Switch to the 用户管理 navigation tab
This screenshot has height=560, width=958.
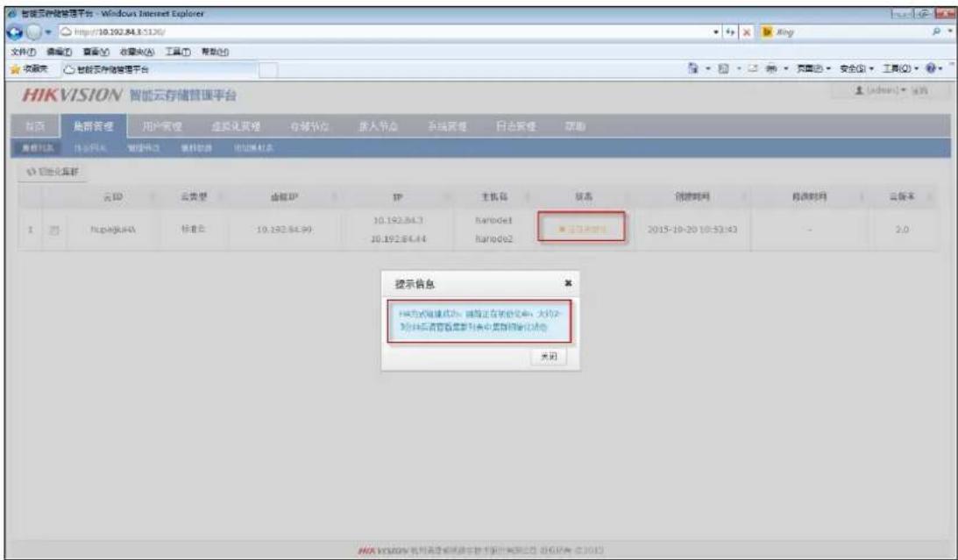(x=162, y=126)
